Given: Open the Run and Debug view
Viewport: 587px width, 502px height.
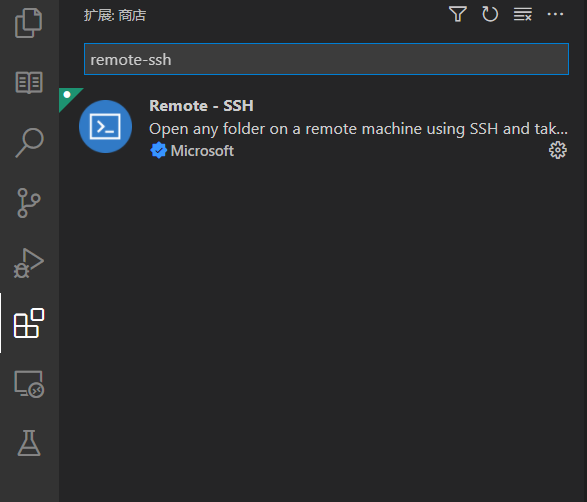Looking at the screenshot, I should tap(29, 263).
